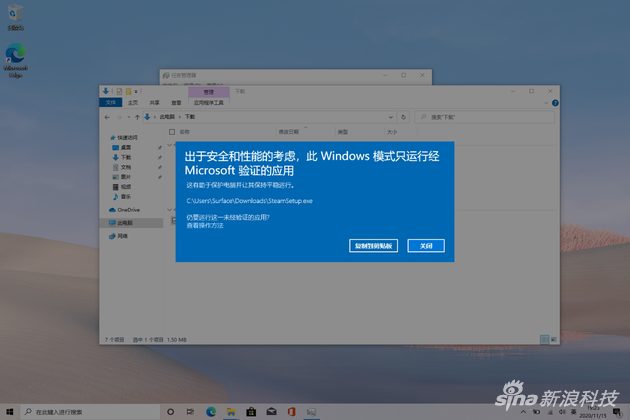Screen dimensions: 630x420
Task: Click the input language indicator in the tray
Action: [x=573, y=412]
